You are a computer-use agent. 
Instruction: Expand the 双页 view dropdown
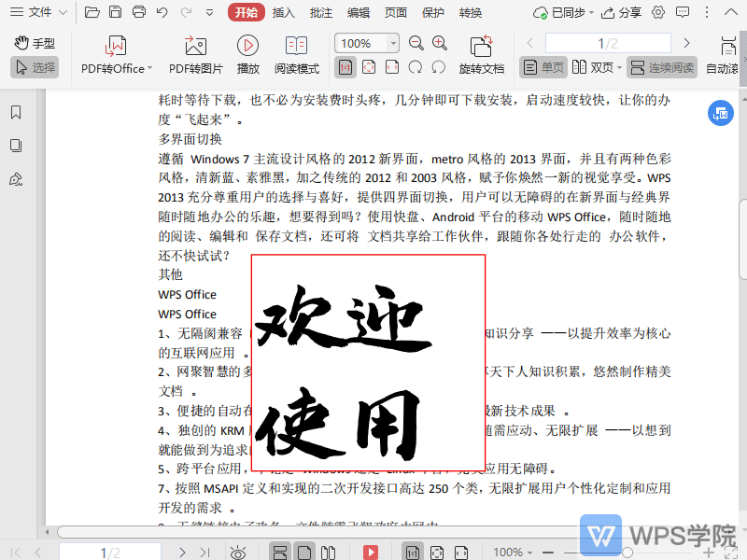[620, 68]
